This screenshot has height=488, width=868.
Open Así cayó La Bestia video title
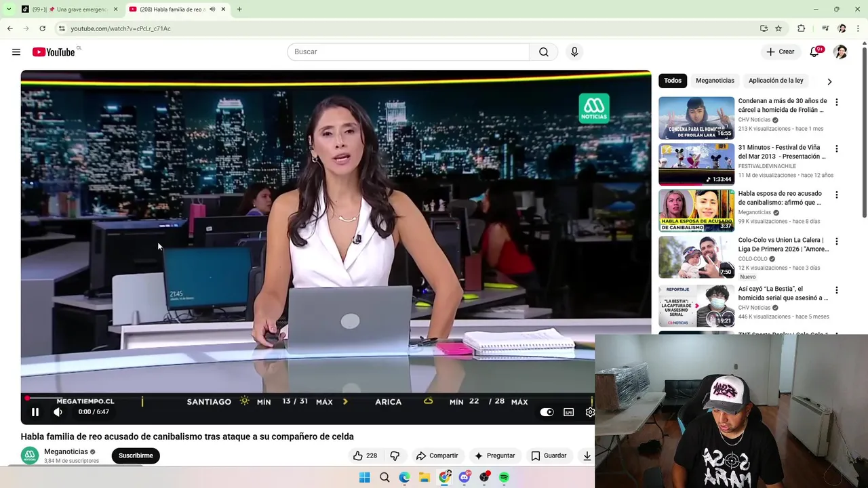point(783,293)
